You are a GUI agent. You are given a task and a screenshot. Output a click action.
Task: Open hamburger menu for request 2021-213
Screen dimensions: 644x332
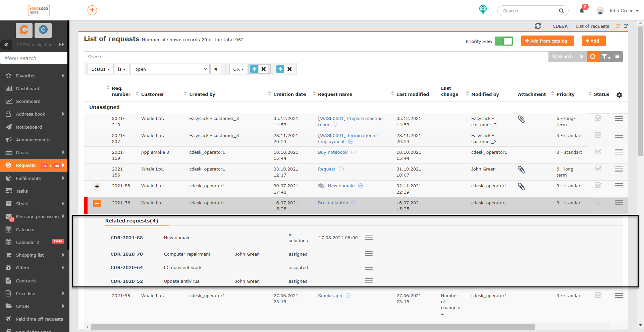[x=619, y=119]
